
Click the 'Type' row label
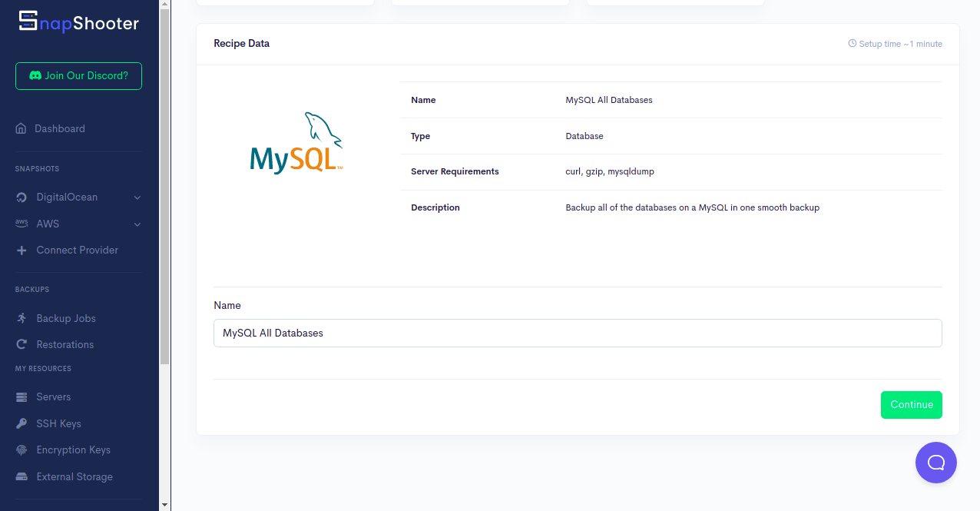point(421,136)
